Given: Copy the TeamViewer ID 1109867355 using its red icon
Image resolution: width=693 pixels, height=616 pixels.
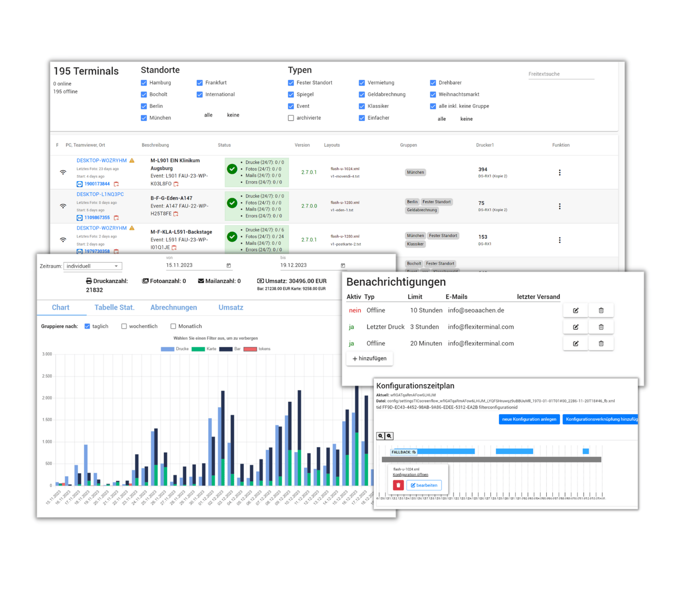Looking at the screenshot, I should (116, 218).
